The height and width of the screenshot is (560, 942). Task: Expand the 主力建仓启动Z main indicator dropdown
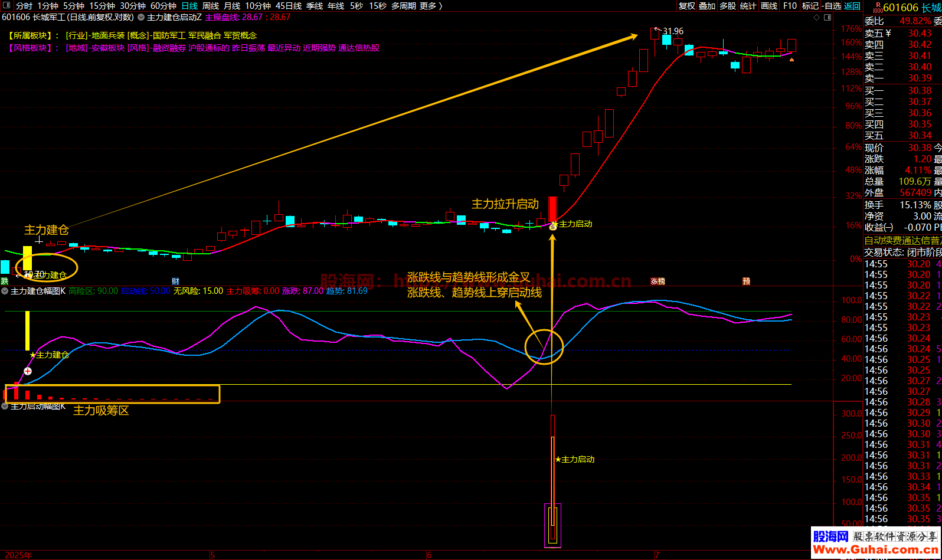point(141,18)
